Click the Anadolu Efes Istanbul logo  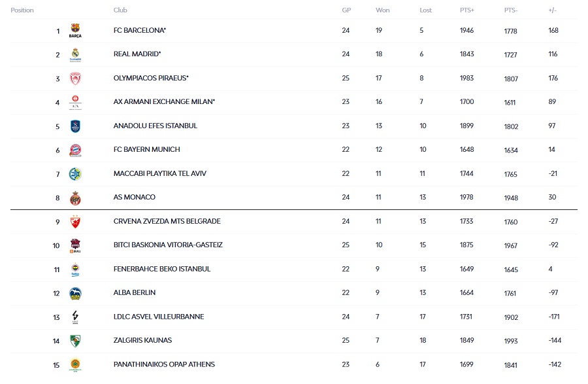(75, 126)
